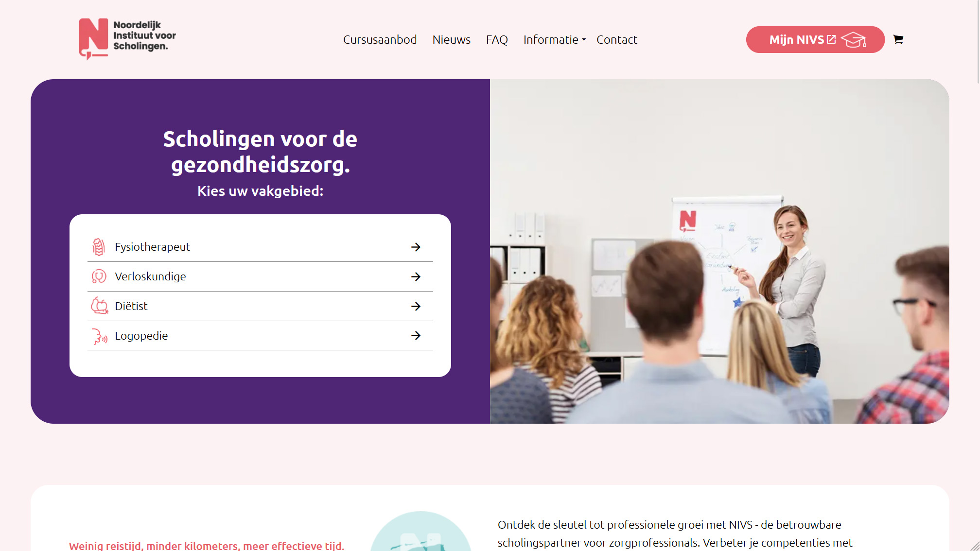Open the FAQ page

coord(497,40)
